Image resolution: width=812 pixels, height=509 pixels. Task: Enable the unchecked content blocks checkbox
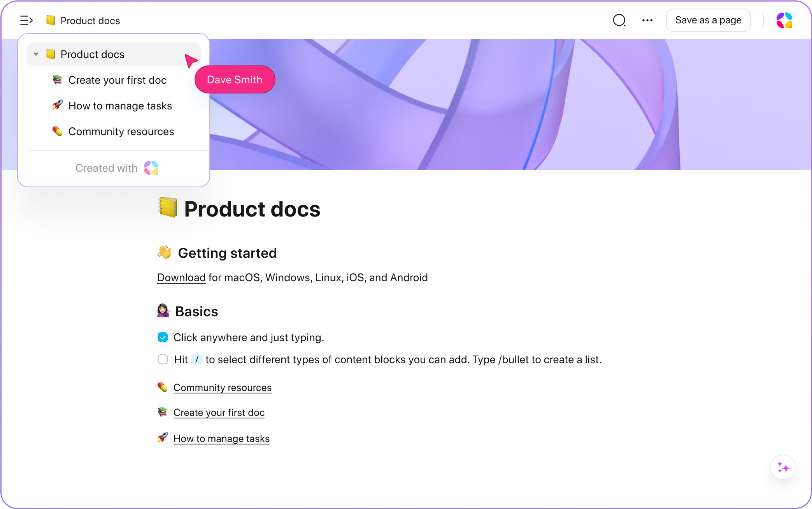click(162, 359)
